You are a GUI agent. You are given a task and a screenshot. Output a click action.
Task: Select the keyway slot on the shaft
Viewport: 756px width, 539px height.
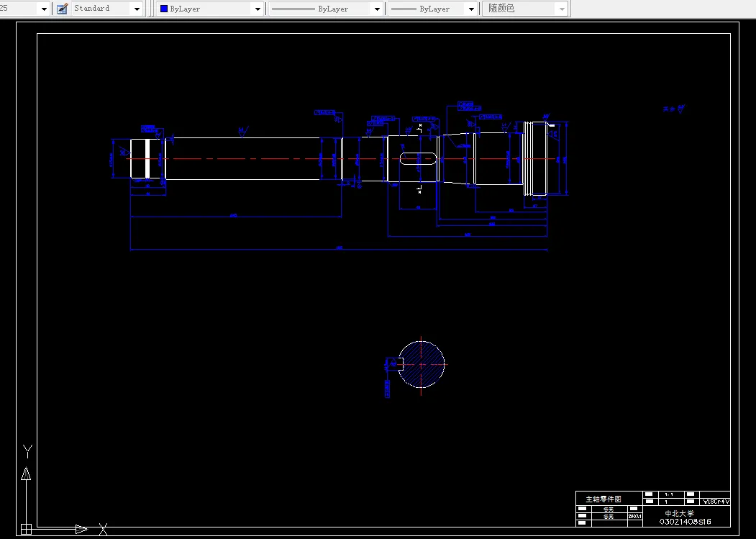pos(418,159)
